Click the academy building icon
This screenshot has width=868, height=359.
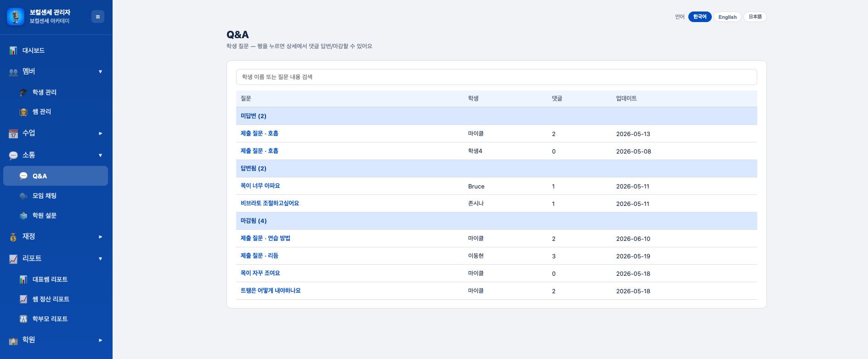click(x=13, y=340)
